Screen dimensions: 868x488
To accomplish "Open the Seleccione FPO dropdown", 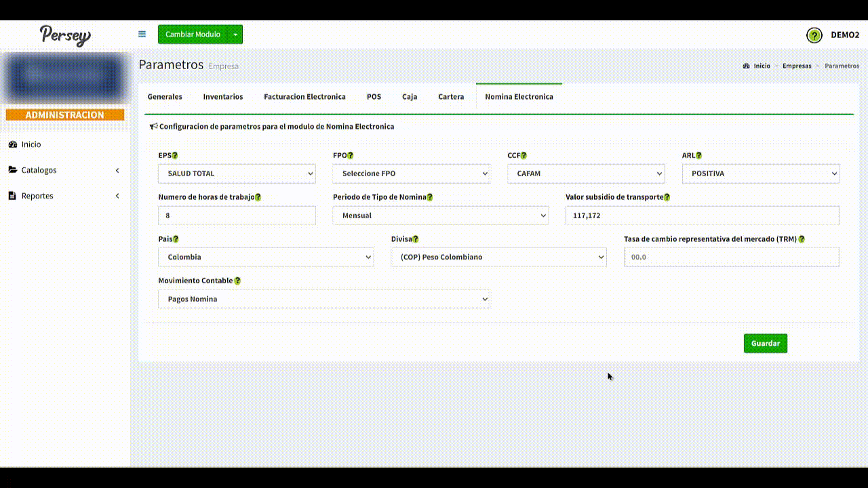I will pos(412,174).
